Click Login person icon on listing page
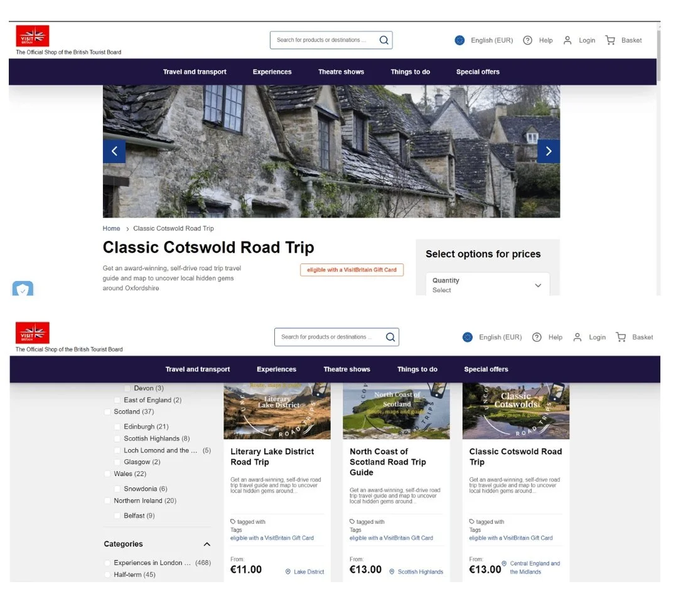This screenshot has height=616, width=693. click(x=577, y=337)
